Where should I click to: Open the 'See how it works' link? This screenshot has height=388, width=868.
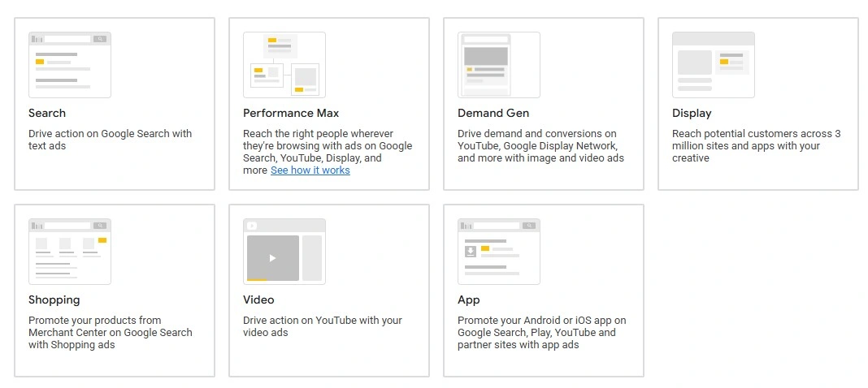click(310, 170)
